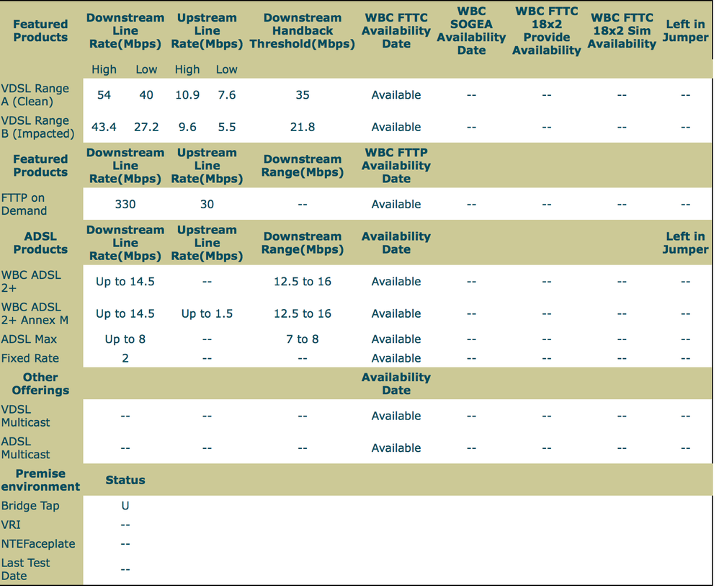719x588 pixels.
Task: Click 'Available' in VDSL Range B row
Action: click(x=396, y=127)
